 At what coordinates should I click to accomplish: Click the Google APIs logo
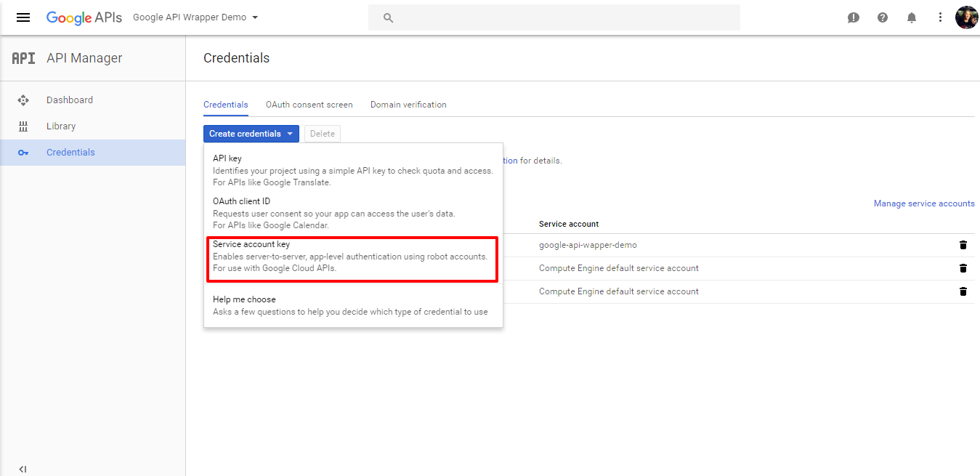pos(84,17)
